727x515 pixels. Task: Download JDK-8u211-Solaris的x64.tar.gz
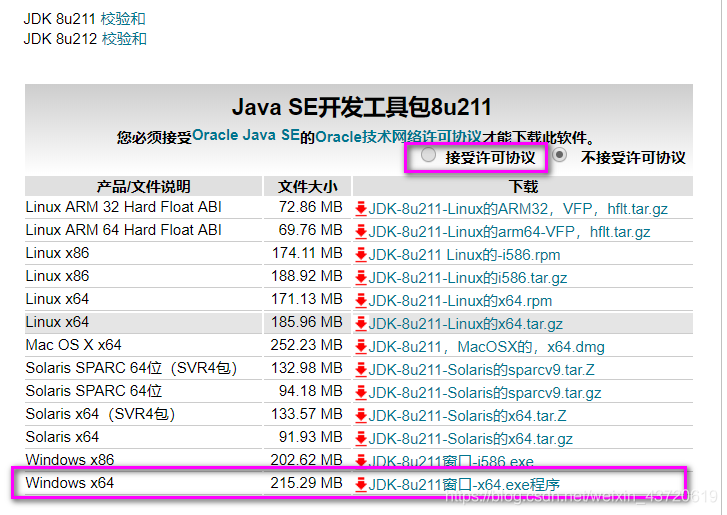pos(471,439)
